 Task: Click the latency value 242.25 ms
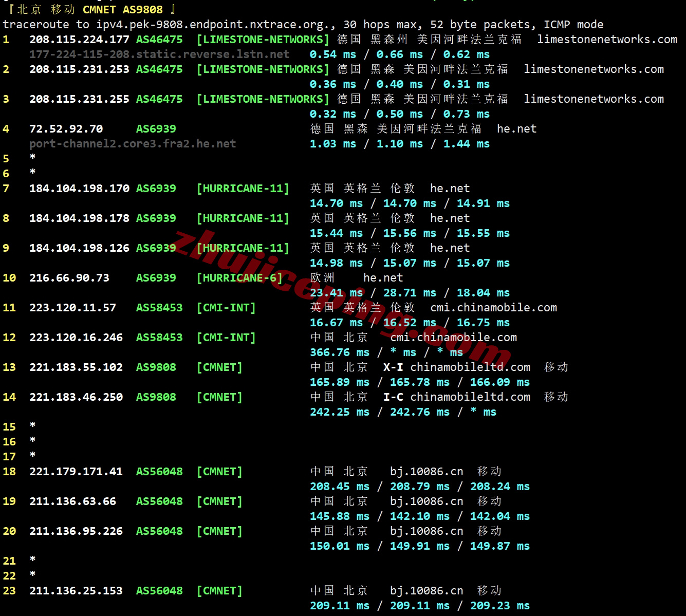coord(340,412)
